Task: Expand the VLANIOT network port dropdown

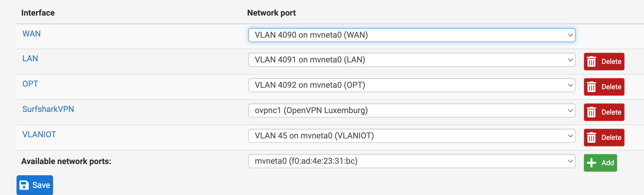Action: pos(412,136)
